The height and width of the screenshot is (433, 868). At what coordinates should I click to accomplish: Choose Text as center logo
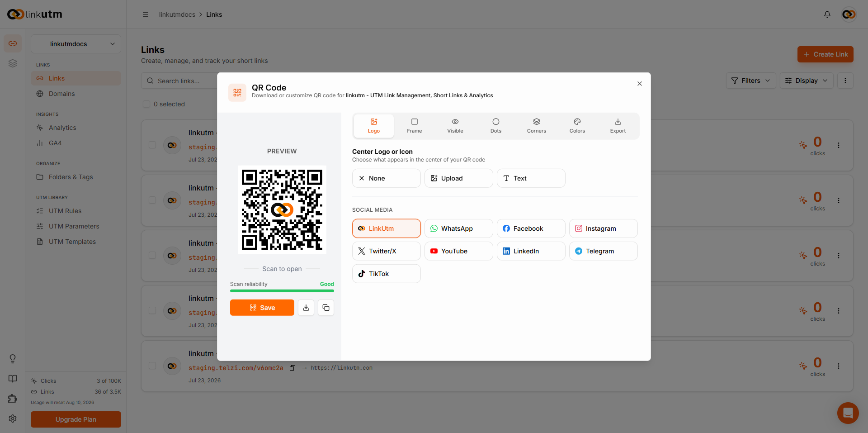tap(531, 178)
